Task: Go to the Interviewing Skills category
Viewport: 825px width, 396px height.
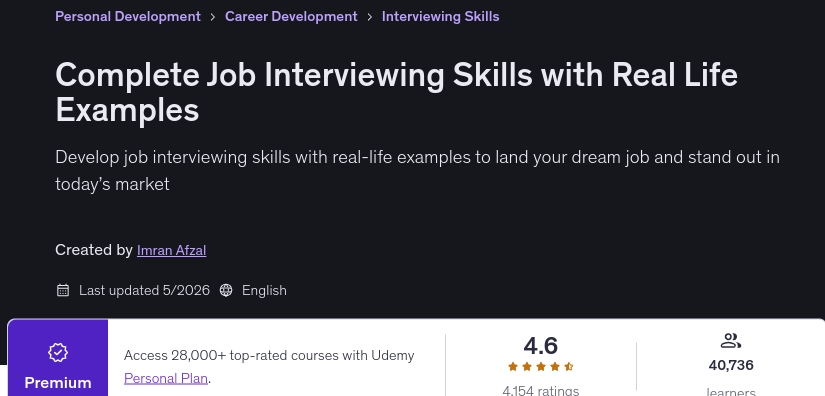Action: coord(440,16)
